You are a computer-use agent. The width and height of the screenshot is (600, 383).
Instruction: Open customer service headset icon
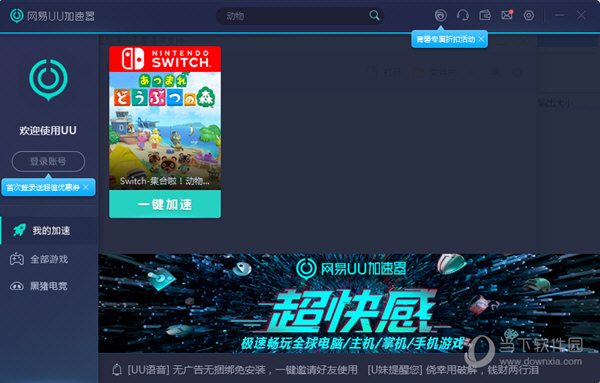463,16
